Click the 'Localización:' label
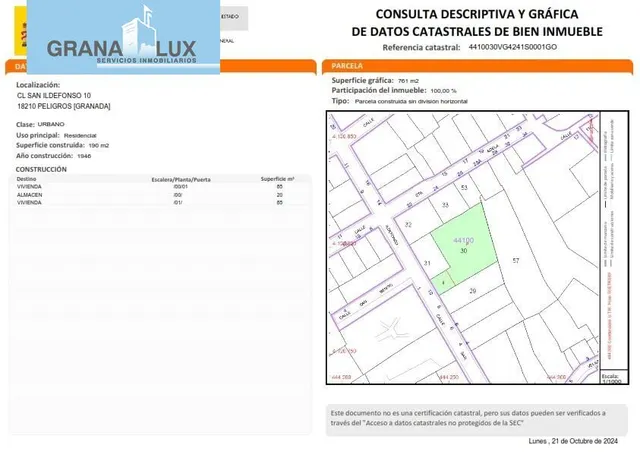This screenshot has width=640, height=452. tap(38, 85)
